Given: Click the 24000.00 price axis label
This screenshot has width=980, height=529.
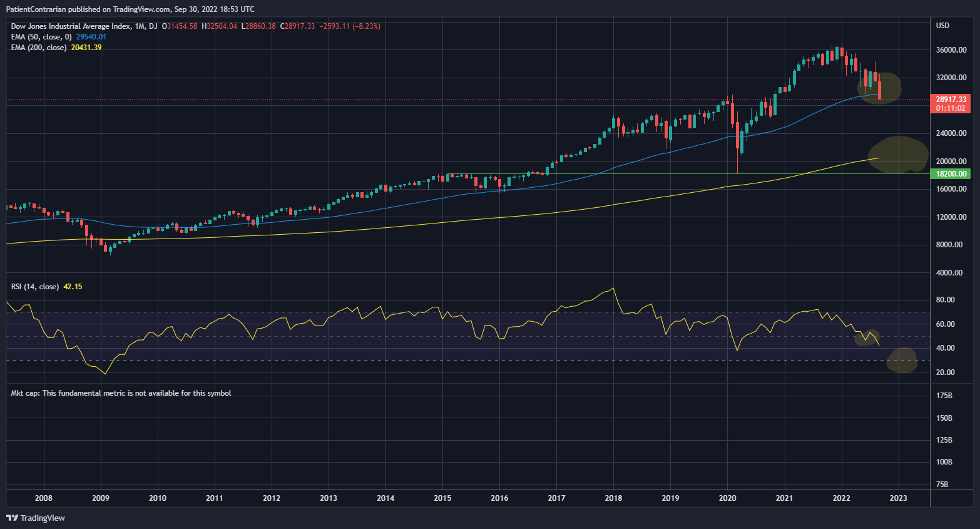Looking at the screenshot, I should [x=951, y=133].
